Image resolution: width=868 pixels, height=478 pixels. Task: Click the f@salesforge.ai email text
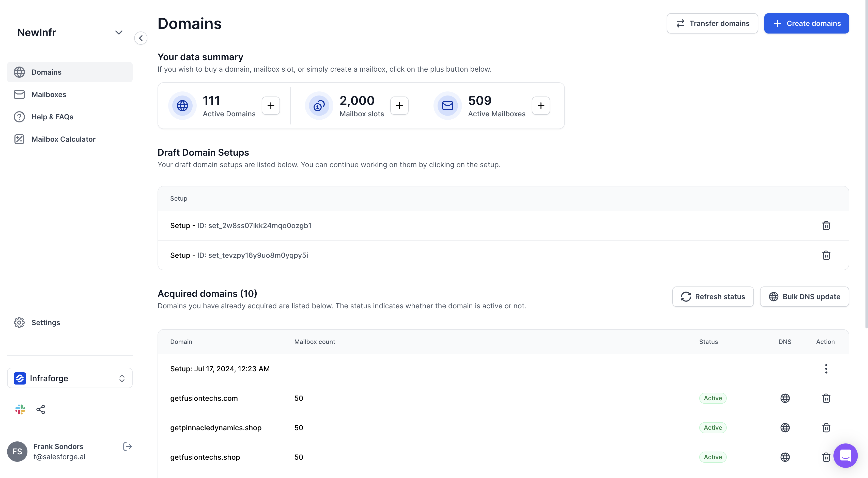point(59,457)
